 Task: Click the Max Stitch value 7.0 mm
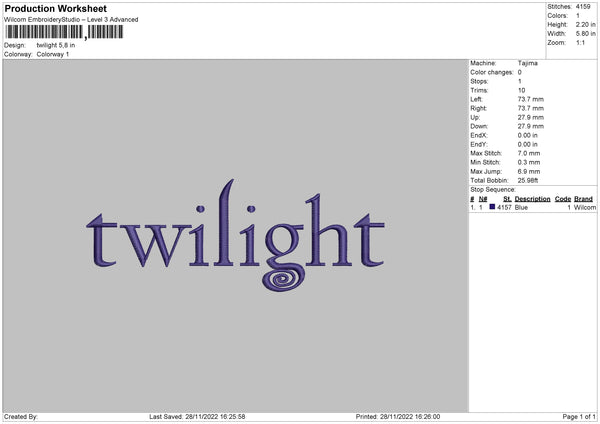coord(529,153)
